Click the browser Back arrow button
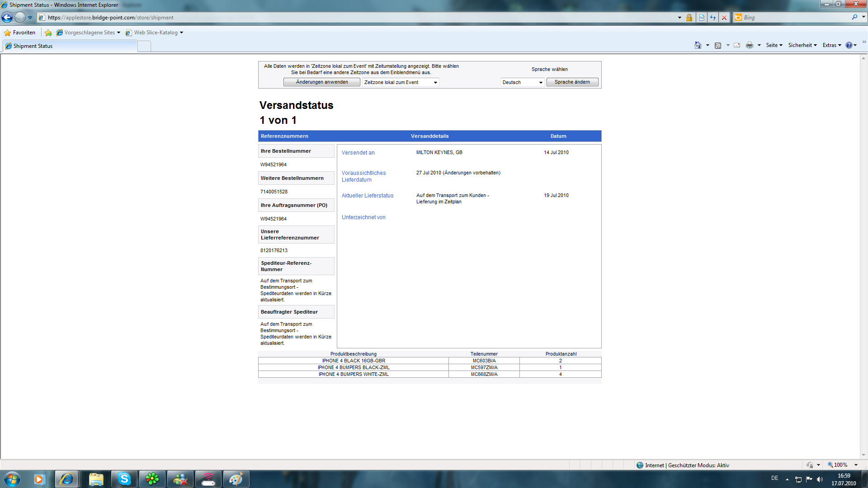This screenshot has height=488, width=868. click(7, 18)
